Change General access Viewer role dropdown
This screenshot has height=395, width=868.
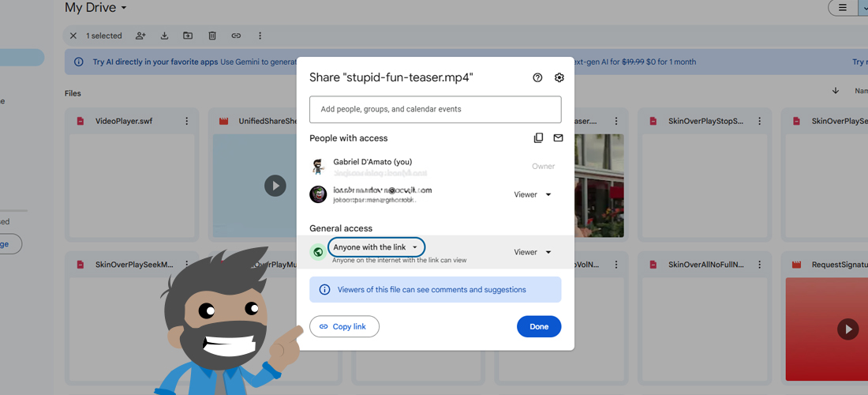pyautogui.click(x=533, y=252)
